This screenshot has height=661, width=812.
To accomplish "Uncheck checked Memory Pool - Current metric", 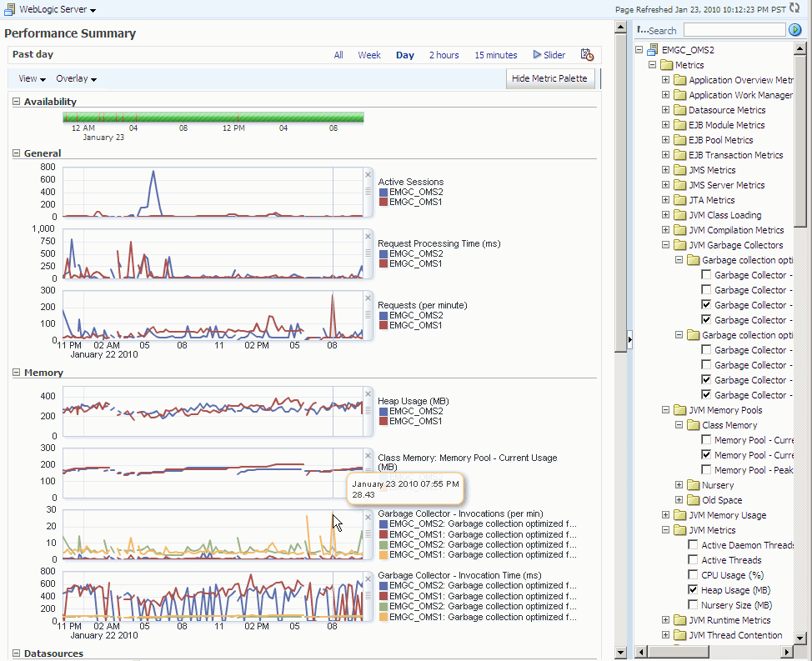I will click(x=706, y=454).
